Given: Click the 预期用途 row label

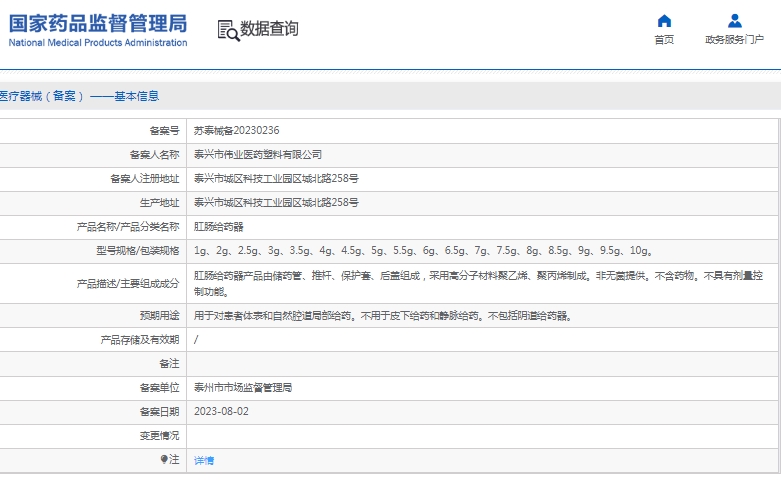Looking at the screenshot, I should click(159, 316).
